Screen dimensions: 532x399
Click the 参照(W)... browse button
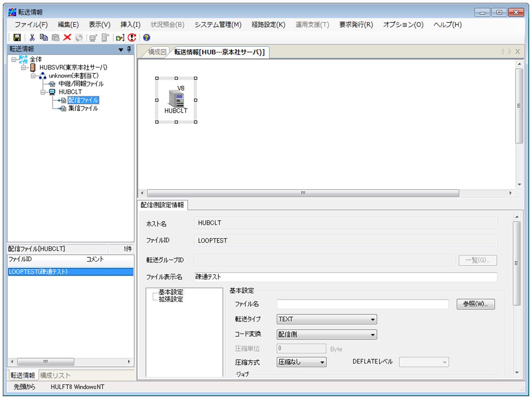point(476,304)
